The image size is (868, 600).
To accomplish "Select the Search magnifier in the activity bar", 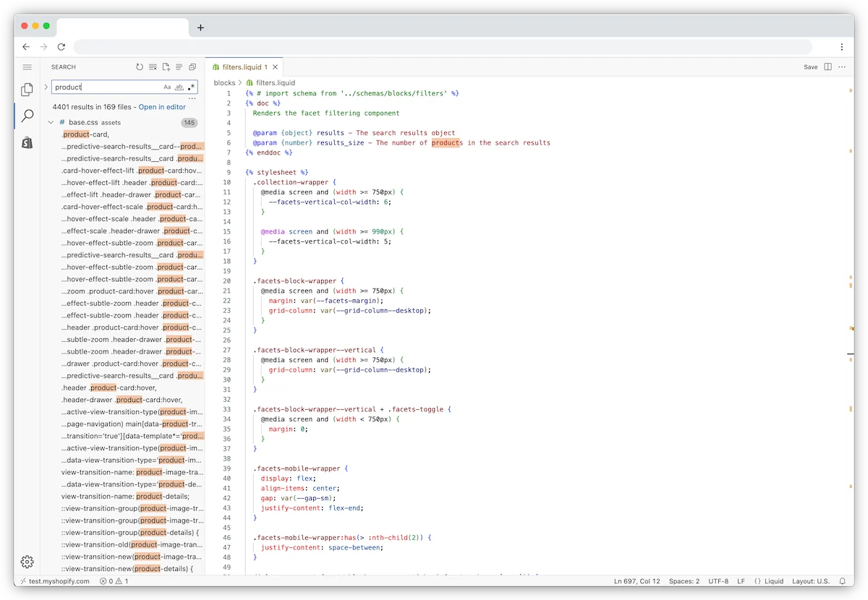I will [27, 116].
